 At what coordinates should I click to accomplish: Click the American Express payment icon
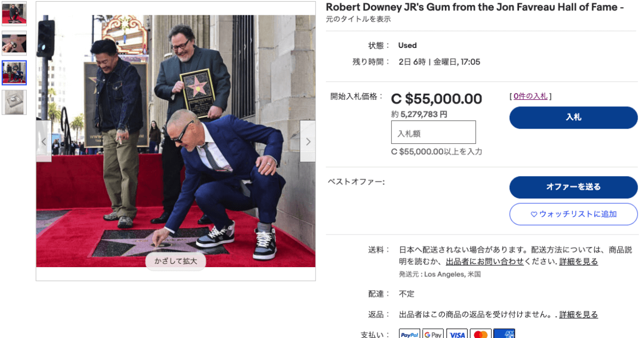pos(504,334)
